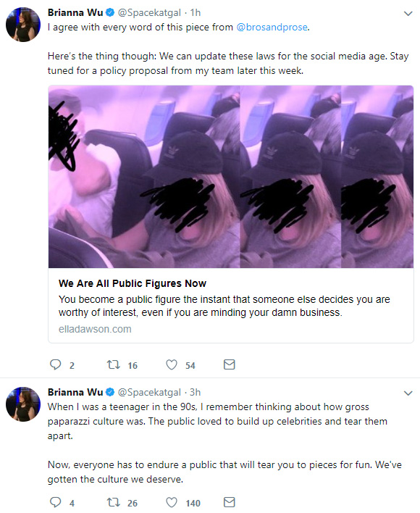
Task: Visit Brianna Wu's name on the first tweet
Action: point(75,12)
